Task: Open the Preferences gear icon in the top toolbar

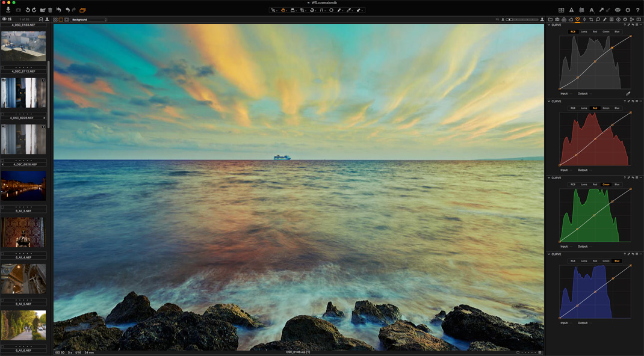Action: coord(628,10)
